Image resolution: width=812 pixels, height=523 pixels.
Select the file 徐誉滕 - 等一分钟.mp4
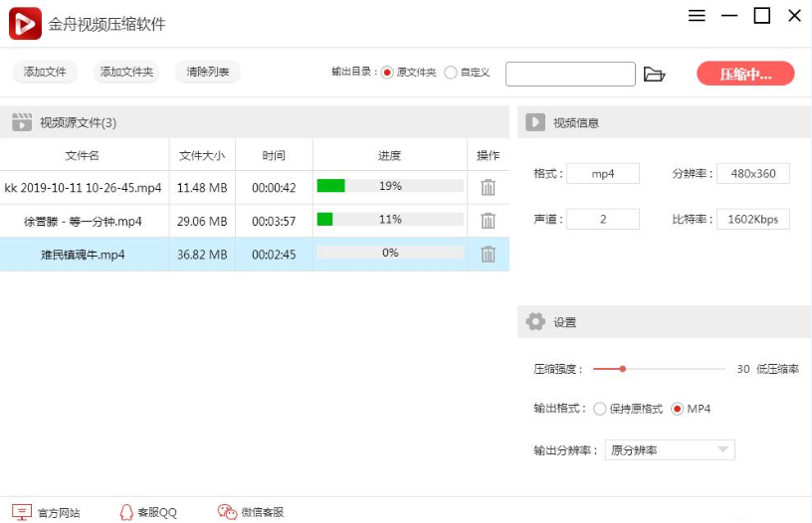coord(83,222)
